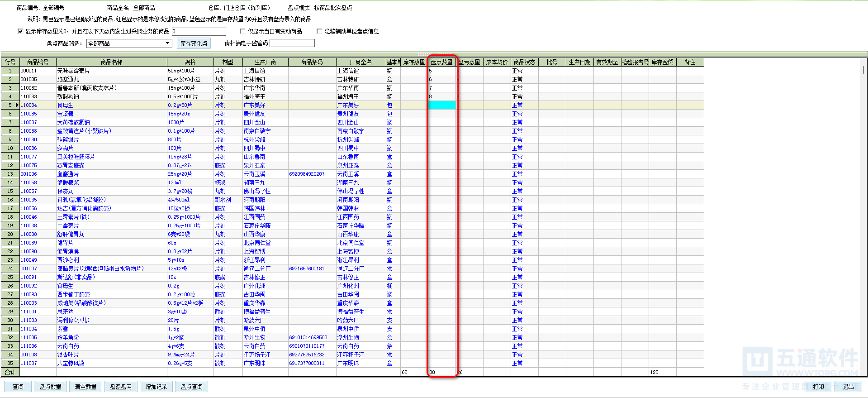868x398 pixels.
Task: Click product code 110089
Action: click(28, 243)
